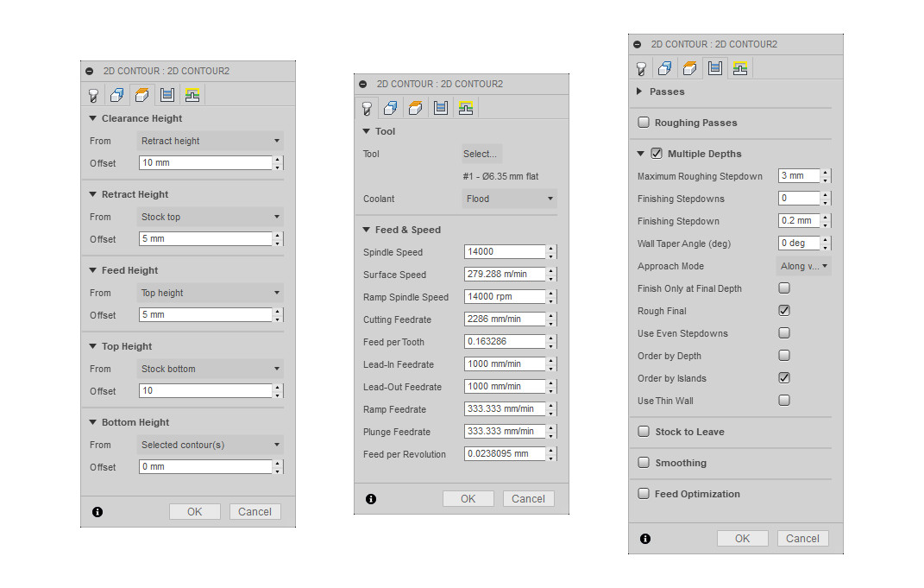Collapse right panel using header minus icon
The image size is (924, 588).
click(x=637, y=44)
